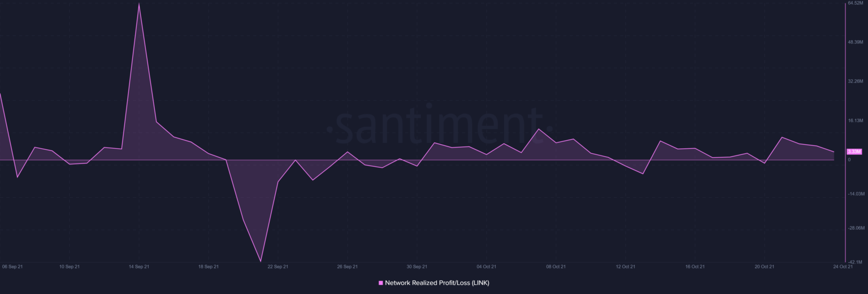Click the 12 Oct 21 date label
Viewport: 868px width, 294px height.
(x=626, y=266)
